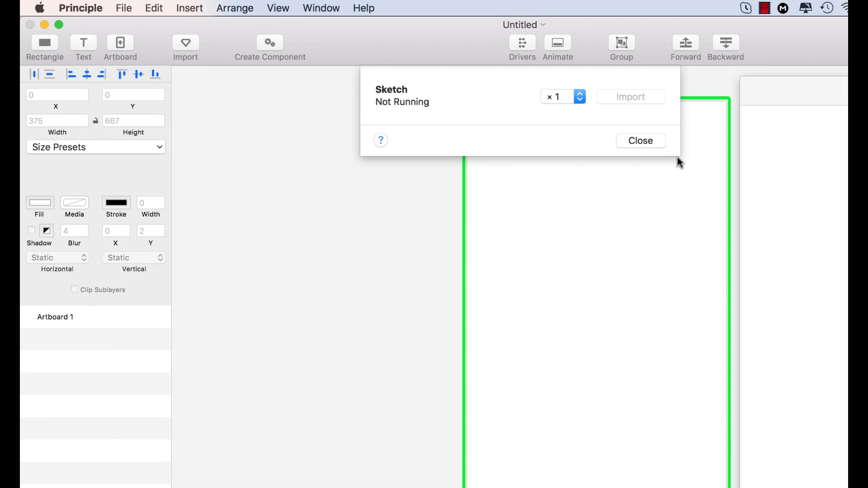This screenshot has height=488, width=868.
Task: Click the shadow Y offset field
Action: click(x=151, y=230)
